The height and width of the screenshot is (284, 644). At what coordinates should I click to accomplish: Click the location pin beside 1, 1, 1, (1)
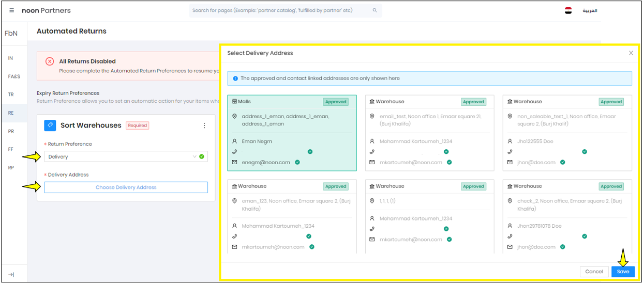point(372,201)
